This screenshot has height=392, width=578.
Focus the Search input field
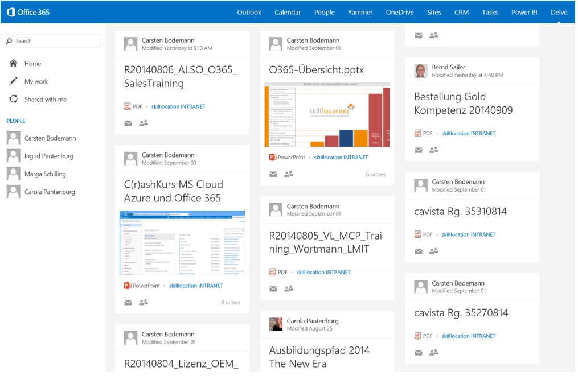click(x=52, y=41)
